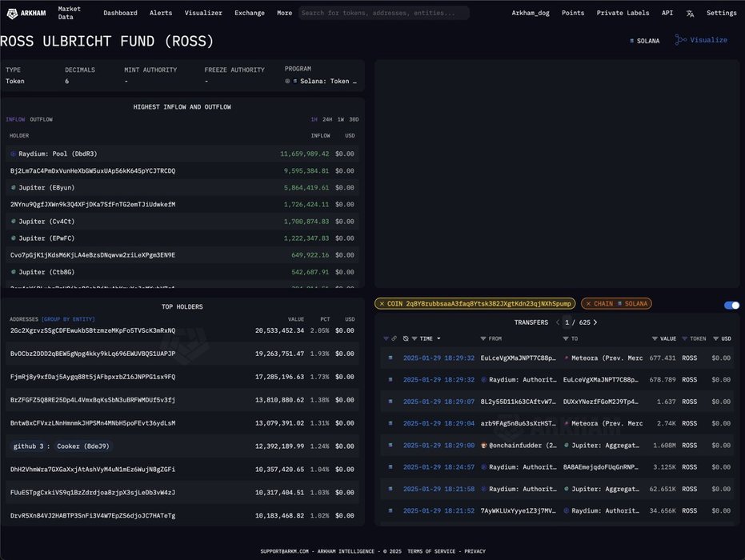Remove the COIN filter chip

click(382, 304)
